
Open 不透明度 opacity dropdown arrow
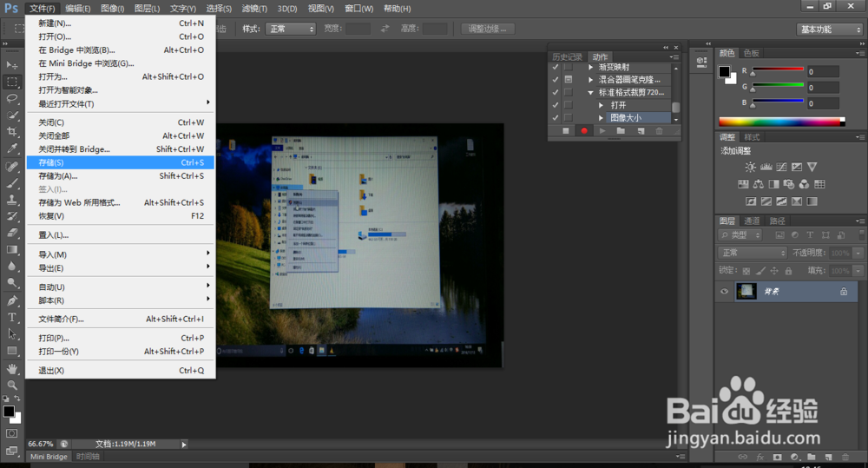(858, 253)
